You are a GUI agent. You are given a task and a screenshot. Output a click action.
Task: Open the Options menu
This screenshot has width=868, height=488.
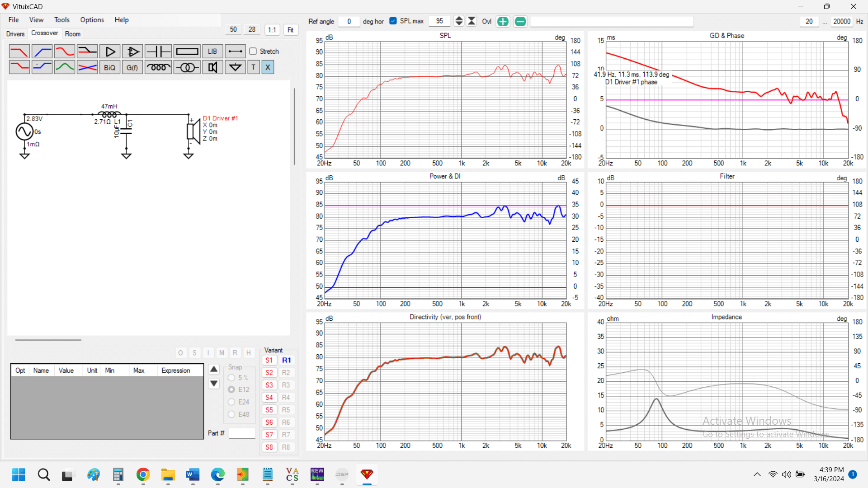(92, 20)
